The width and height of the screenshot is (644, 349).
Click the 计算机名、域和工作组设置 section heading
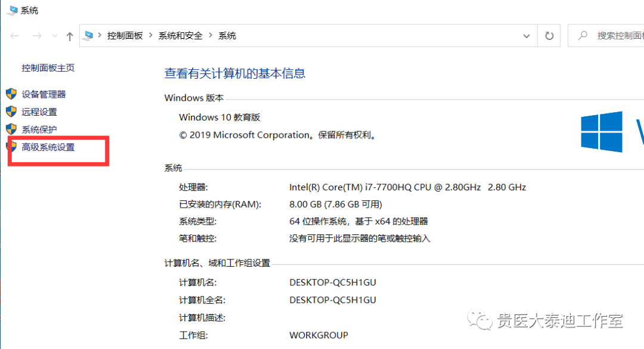pyautogui.click(x=217, y=263)
